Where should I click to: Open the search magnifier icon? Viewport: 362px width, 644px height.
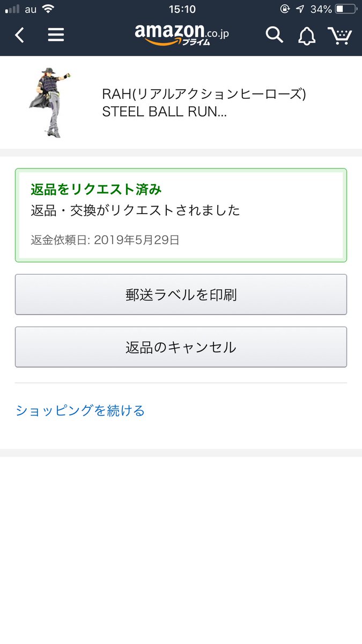pos(274,34)
